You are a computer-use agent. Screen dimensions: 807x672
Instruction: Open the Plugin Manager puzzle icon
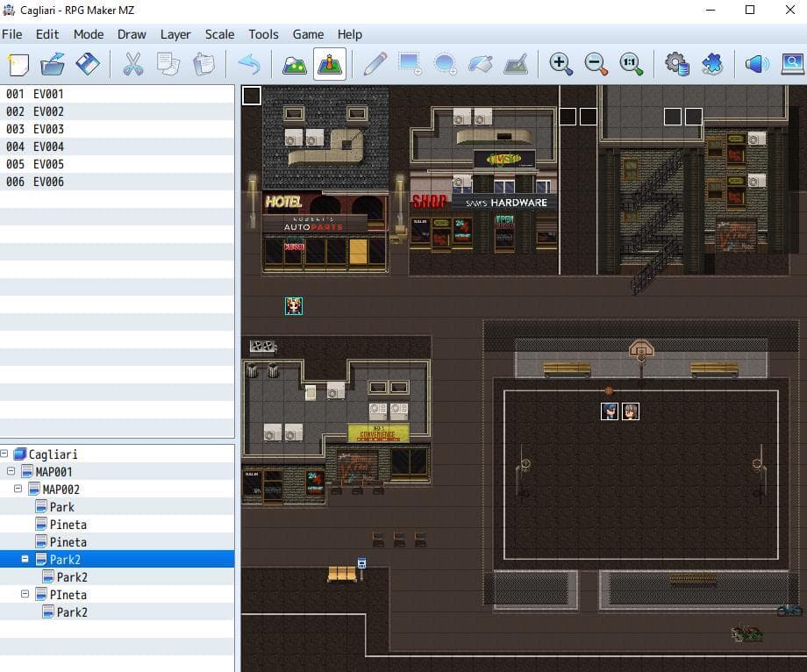712,64
